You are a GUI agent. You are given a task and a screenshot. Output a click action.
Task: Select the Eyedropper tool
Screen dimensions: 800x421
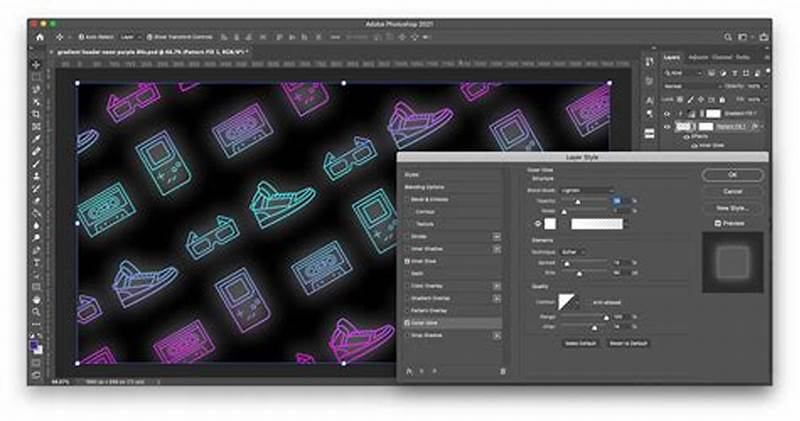pyautogui.click(x=36, y=139)
